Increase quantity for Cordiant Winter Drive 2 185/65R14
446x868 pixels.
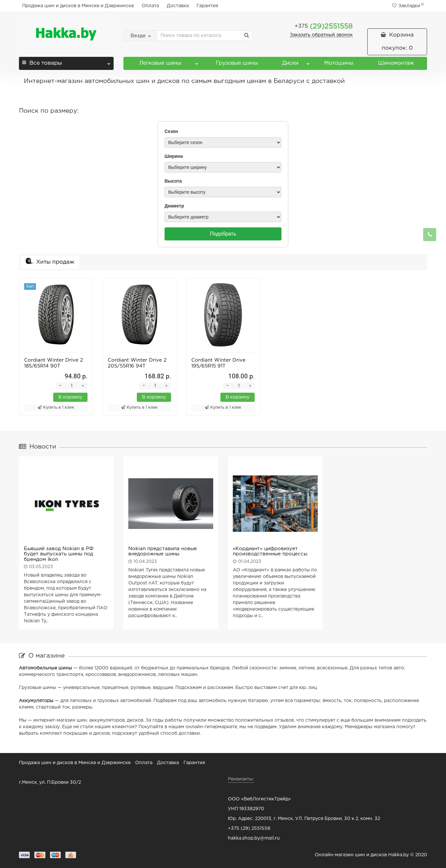coord(83,386)
